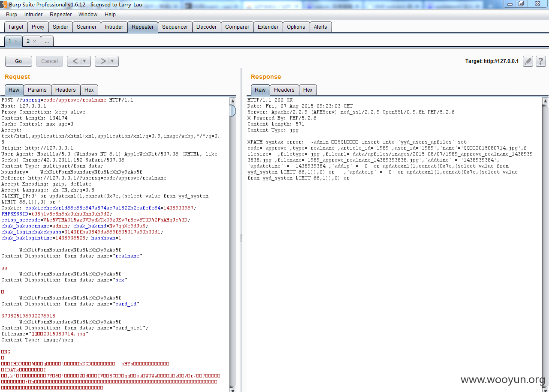Screen dimensions: 549x392
Task: Open the Intruder menu in menu bar
Action: click(x=33, y=15)
